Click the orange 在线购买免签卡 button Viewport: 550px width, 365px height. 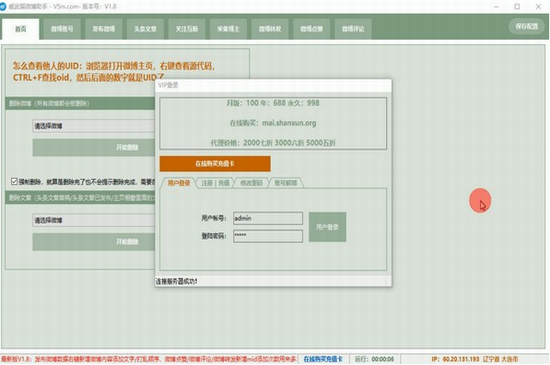(x=215, y=164)
